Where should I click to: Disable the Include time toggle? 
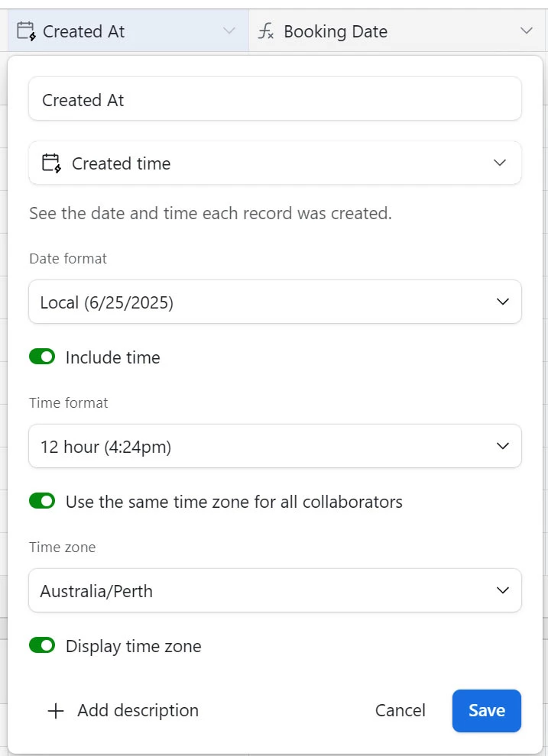42,357
